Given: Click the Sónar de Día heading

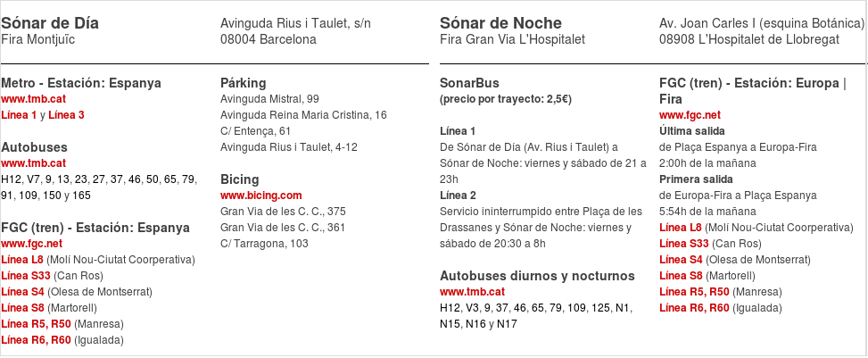Looking at the screenshot, I should click(x=50, y=23).
